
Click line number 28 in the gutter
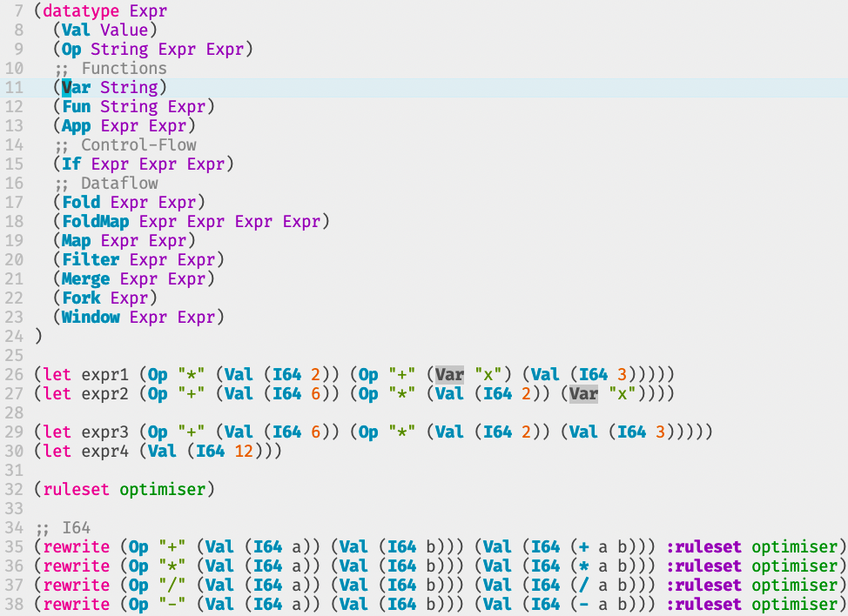[x=14, y=413]
